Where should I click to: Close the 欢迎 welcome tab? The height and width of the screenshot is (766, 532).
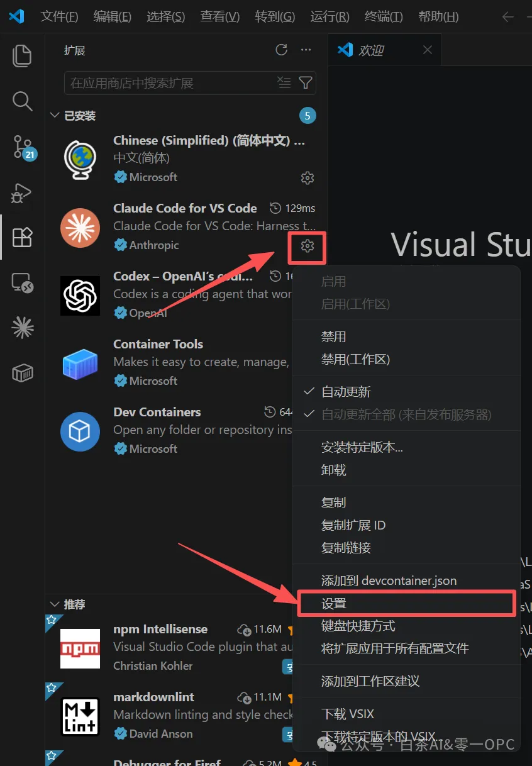pyautogui.click(x=428, y=50)
